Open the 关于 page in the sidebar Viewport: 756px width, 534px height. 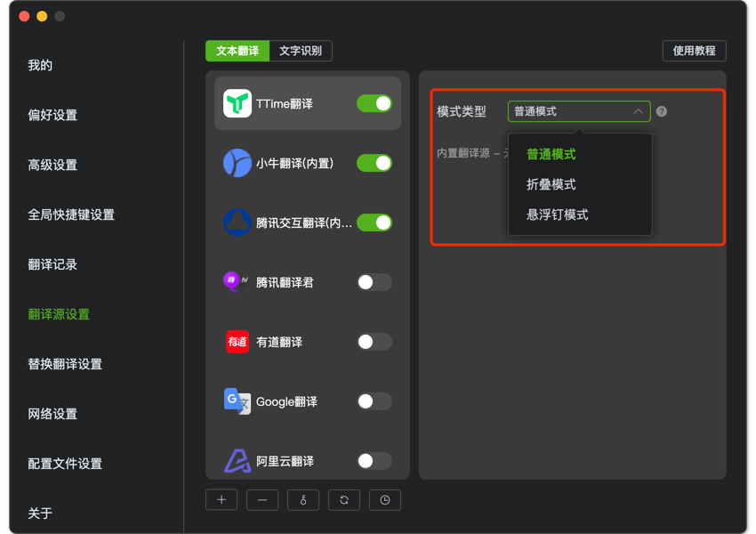click(x=40, y=514)
